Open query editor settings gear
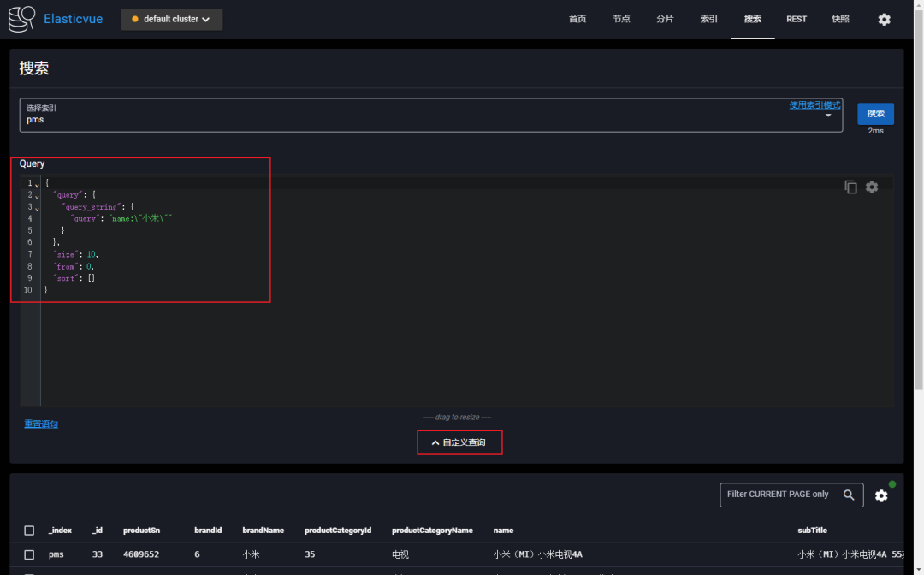Viewport: 924px width, 575px height. 872,187
